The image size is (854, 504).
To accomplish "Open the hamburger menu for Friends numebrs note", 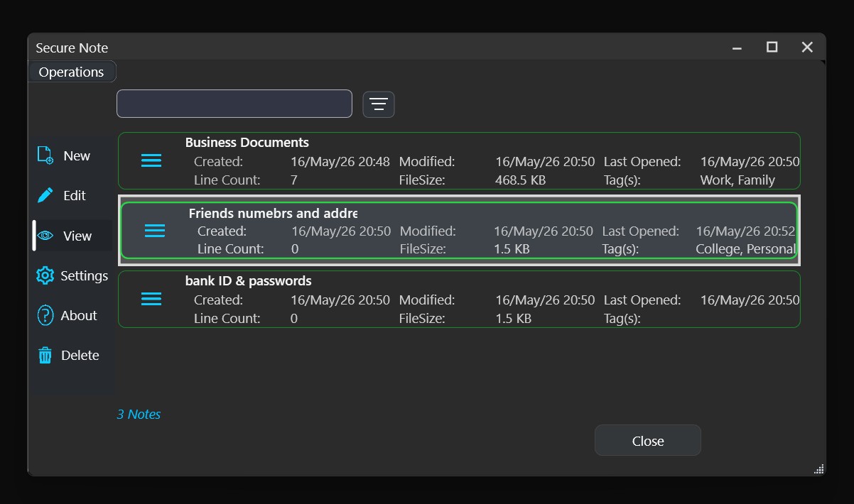I will (155, 230).
